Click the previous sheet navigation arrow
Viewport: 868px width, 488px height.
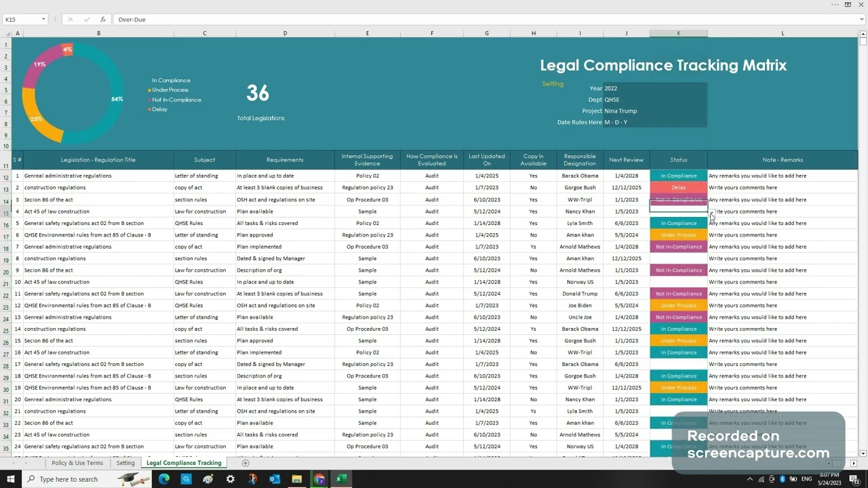(x=12, y=463)
